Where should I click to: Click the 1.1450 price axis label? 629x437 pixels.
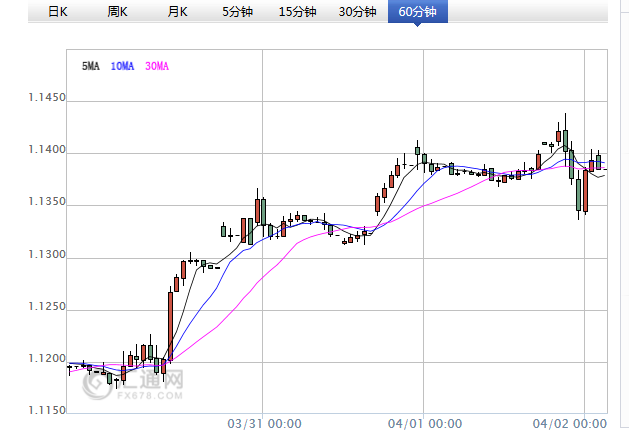pos(47,99)
